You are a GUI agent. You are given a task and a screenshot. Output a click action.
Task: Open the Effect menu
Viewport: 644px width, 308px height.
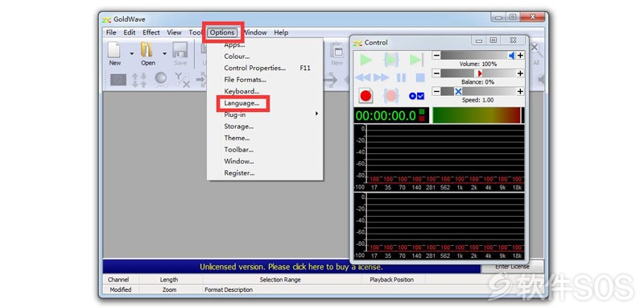coord(151,32)
